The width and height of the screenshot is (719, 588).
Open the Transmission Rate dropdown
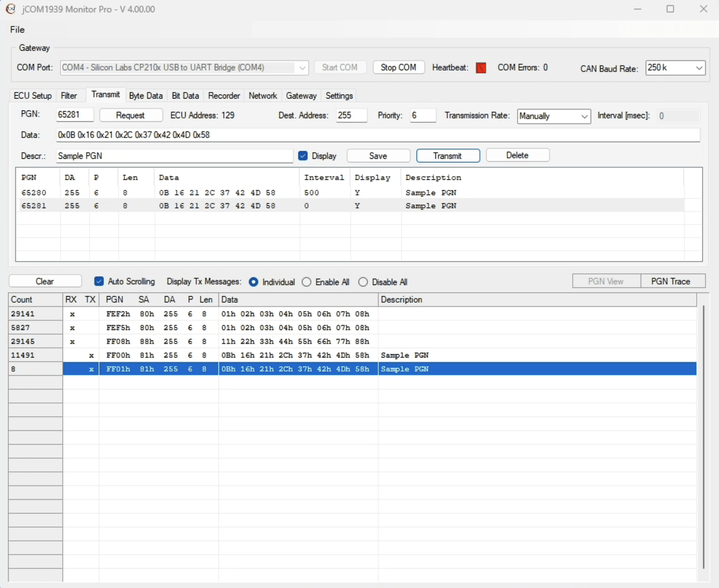[554, 116]
